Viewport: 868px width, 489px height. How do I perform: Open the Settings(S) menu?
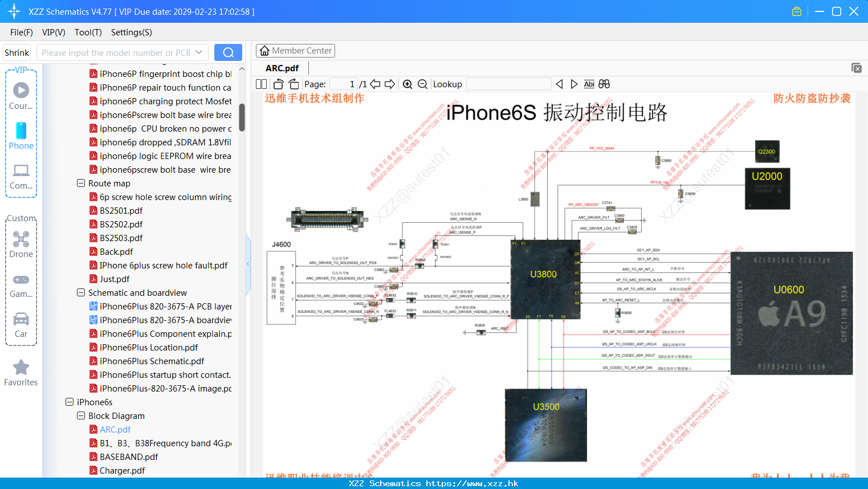click(132, 32)
